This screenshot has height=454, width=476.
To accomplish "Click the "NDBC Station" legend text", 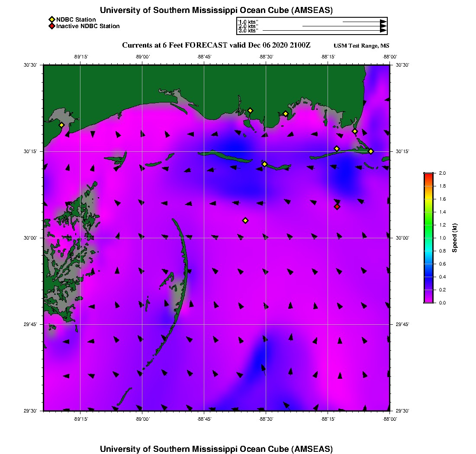I will [x=76, y=19].
